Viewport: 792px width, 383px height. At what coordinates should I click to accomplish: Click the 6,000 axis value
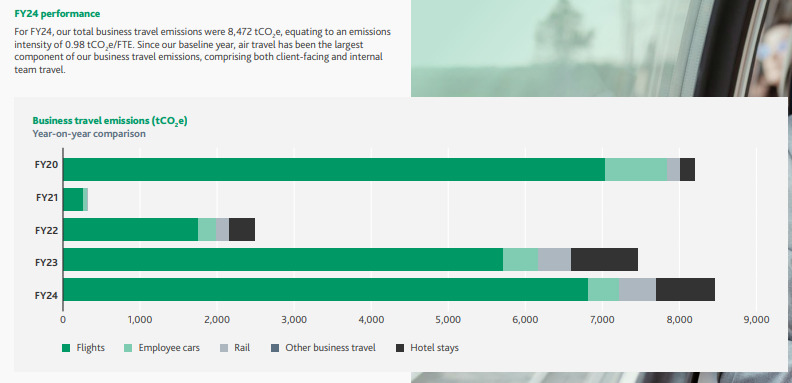click(525, 319)
